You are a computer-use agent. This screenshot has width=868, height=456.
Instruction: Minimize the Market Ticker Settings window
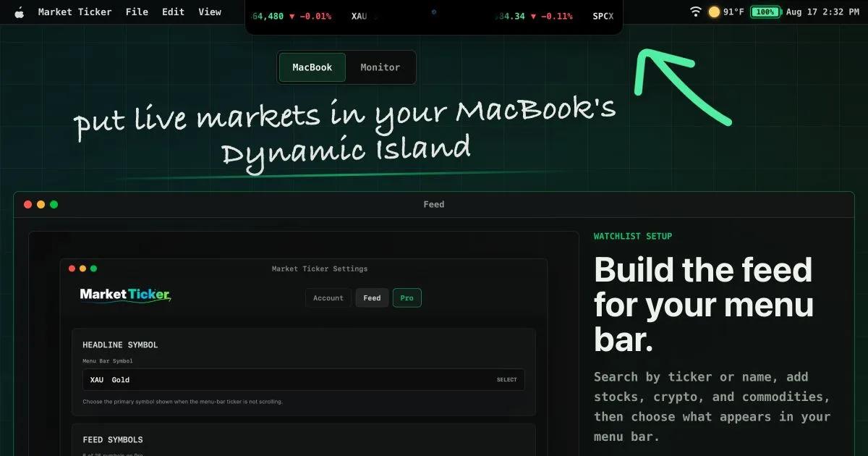point(82,269)
